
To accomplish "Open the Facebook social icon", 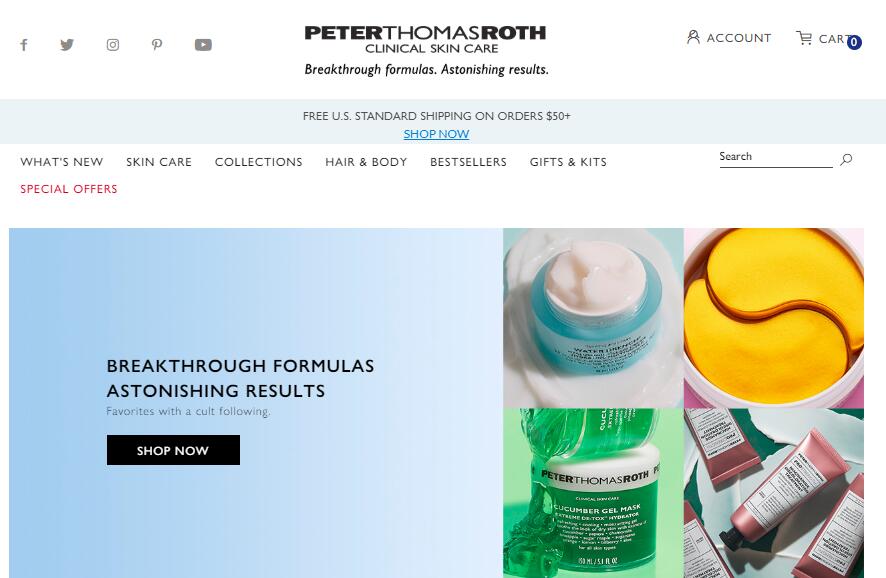I will click(x=24, y=45).
